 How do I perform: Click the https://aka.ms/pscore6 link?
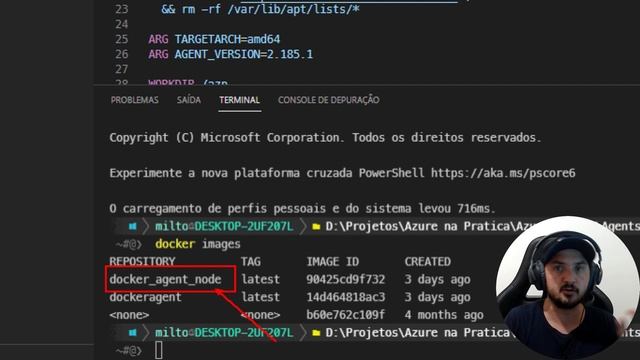503,173
